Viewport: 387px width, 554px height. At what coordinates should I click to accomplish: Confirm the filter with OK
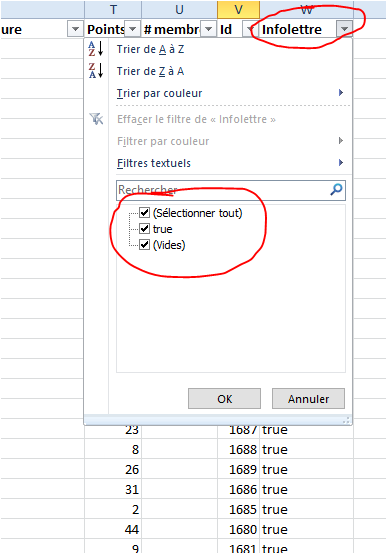click(224, 399)
